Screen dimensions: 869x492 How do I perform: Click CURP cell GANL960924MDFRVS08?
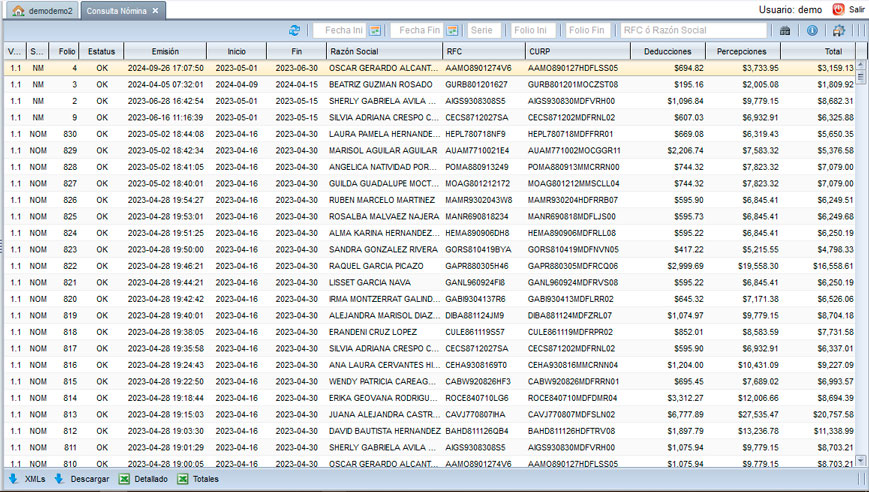(x=572, y=283)
